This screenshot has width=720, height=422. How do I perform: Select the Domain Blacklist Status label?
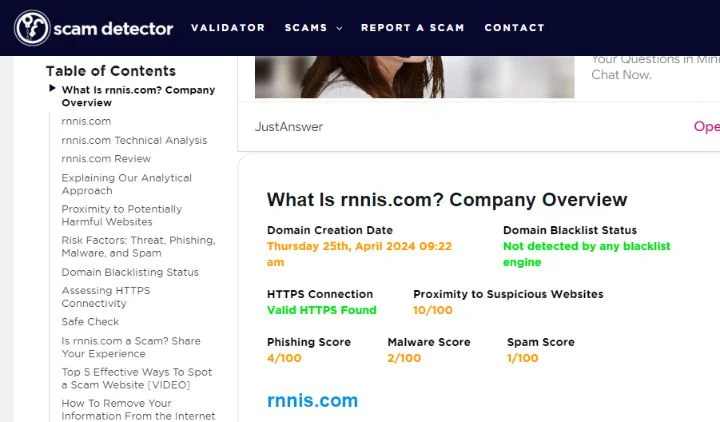570,230
